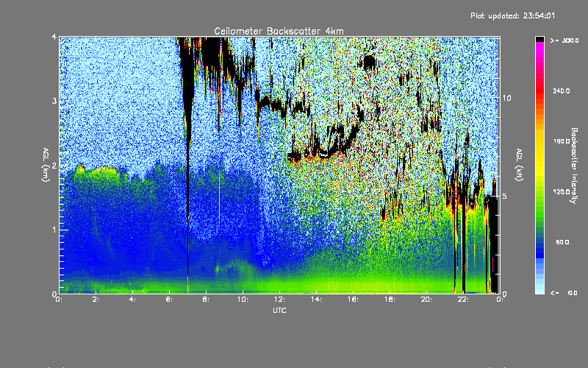The width and height of the screenshot is (588, 368).
Task: Click the "2" km tick on left axis
Action: click(x=54, y=165)
